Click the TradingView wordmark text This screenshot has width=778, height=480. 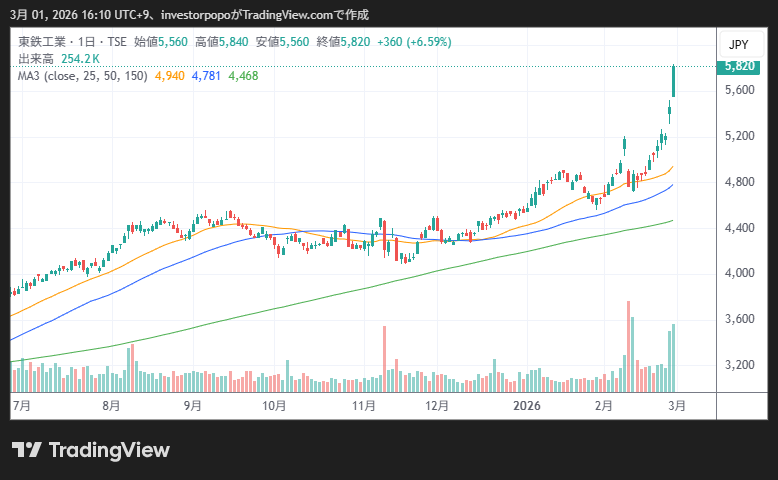109,450
